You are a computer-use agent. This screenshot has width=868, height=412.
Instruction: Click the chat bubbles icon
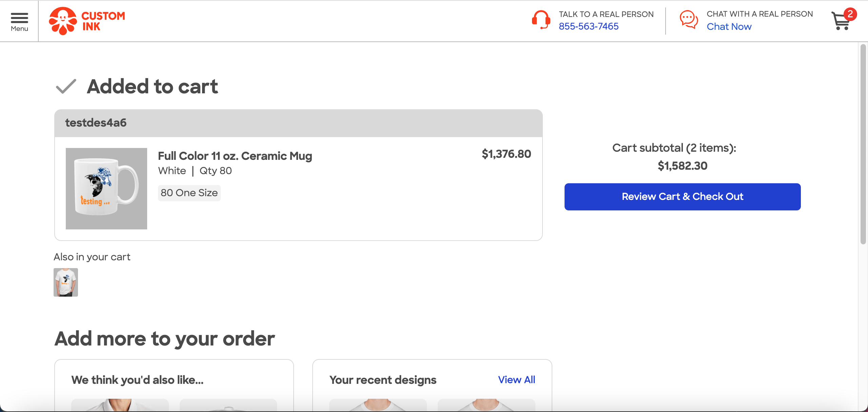tap(689, 20)
